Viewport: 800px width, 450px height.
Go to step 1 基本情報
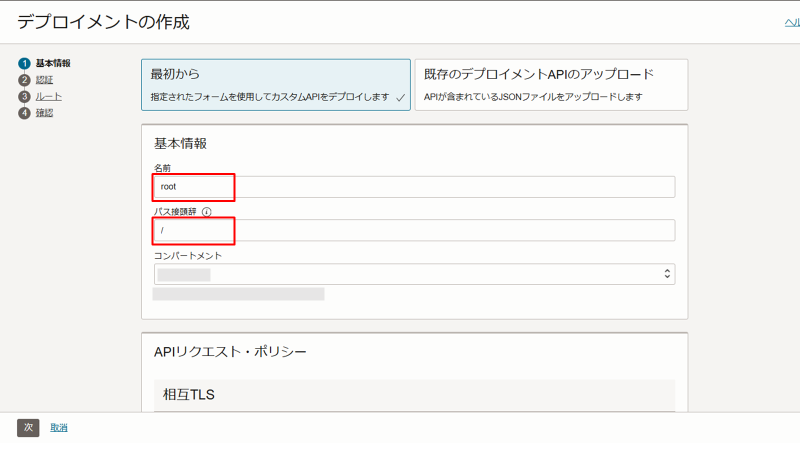coord(53,63)
